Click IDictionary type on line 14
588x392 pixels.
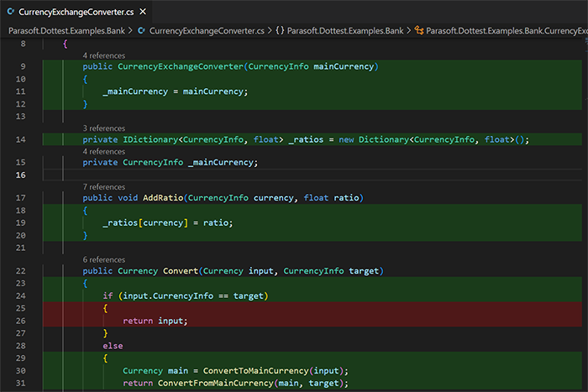click(150, 139)
